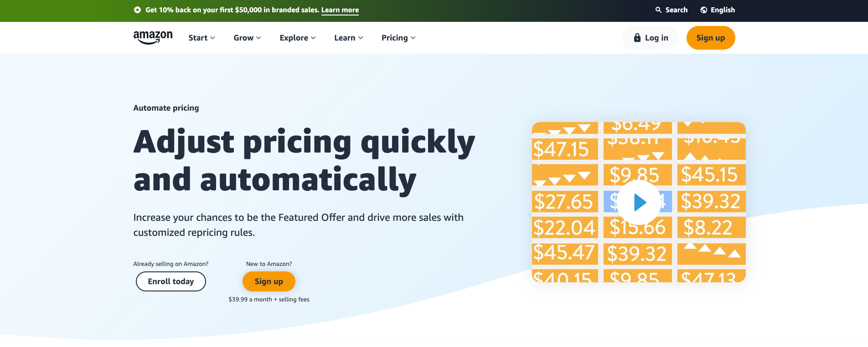The image size is (868, 347).
Task: Switch language by clicking English
Action: click(x=722, y=10)
